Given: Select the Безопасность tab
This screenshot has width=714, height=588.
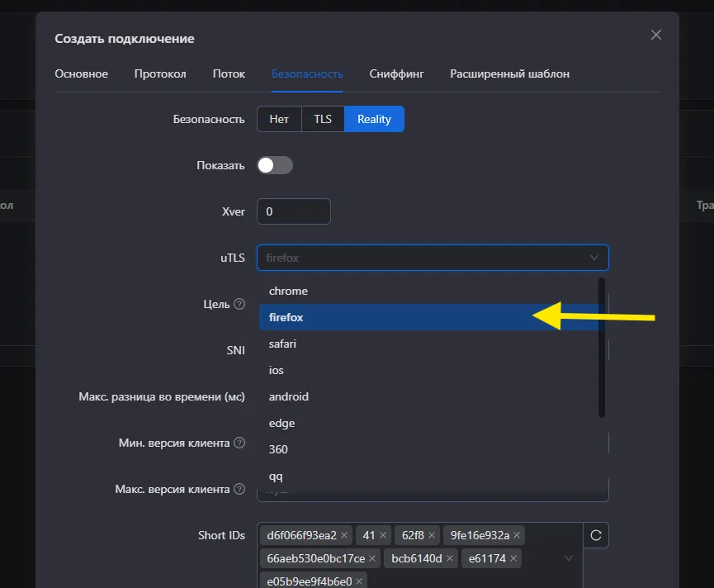Looking at the screenshot, I should 307,73.
